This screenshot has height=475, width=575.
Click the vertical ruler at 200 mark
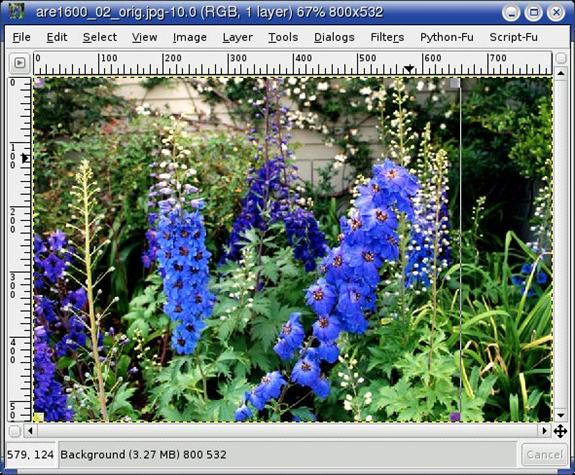coord(13,220)
